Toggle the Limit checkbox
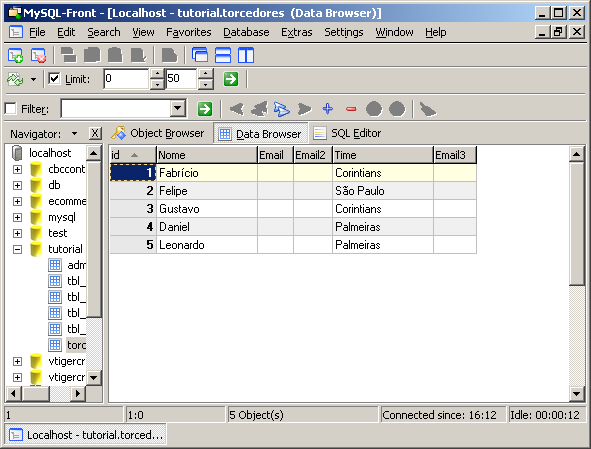591x449 pixels. [54, 78]
